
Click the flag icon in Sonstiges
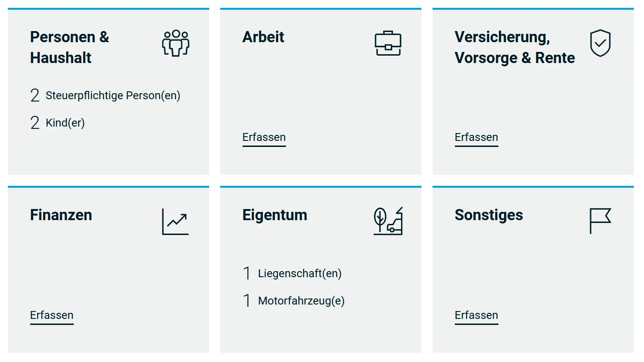(x=600, y=221)
